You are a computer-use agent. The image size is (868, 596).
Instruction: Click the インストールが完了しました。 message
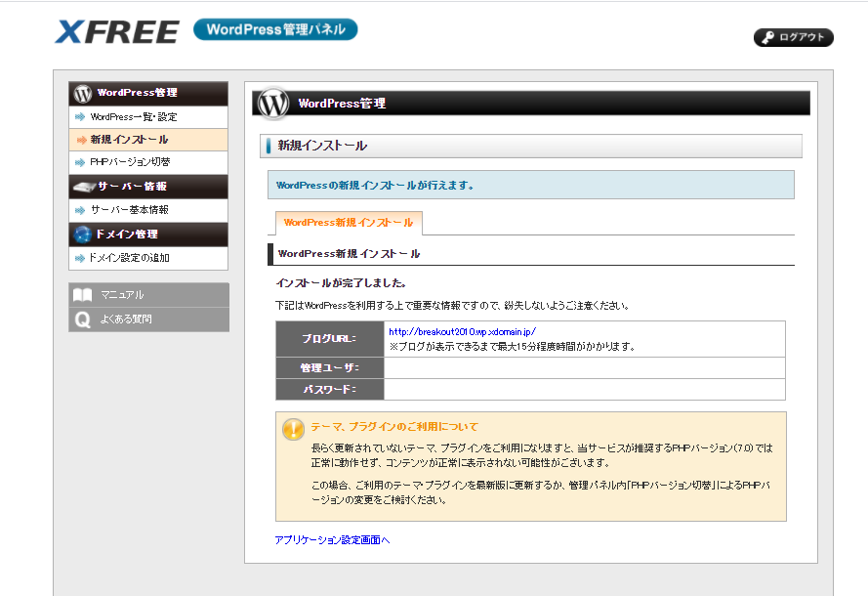(x=341, y=283)
